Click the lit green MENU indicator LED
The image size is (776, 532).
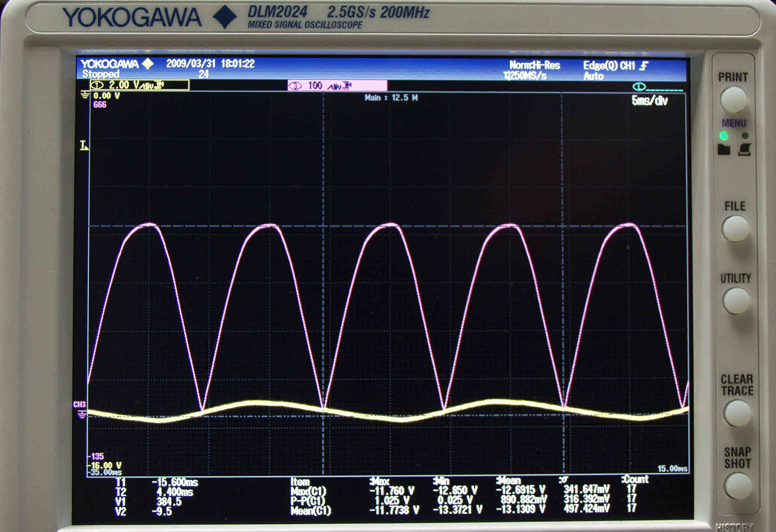click(x=724, y=136)
